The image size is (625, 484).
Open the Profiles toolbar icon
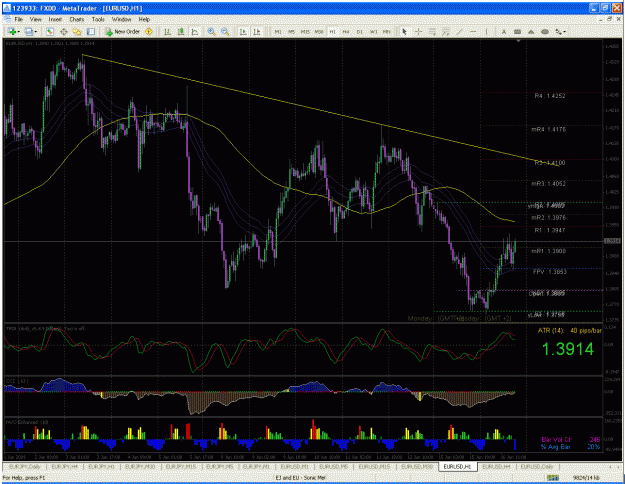(x=28, y=31)
